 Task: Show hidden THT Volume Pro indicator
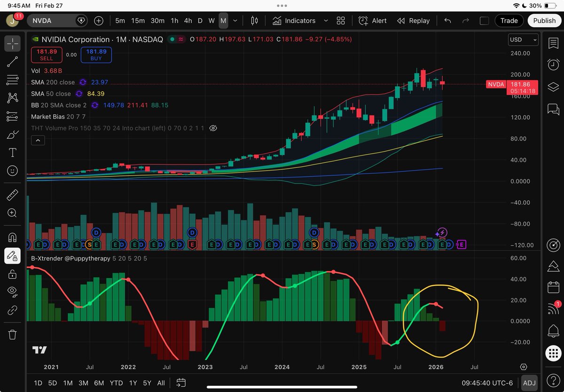212,128
